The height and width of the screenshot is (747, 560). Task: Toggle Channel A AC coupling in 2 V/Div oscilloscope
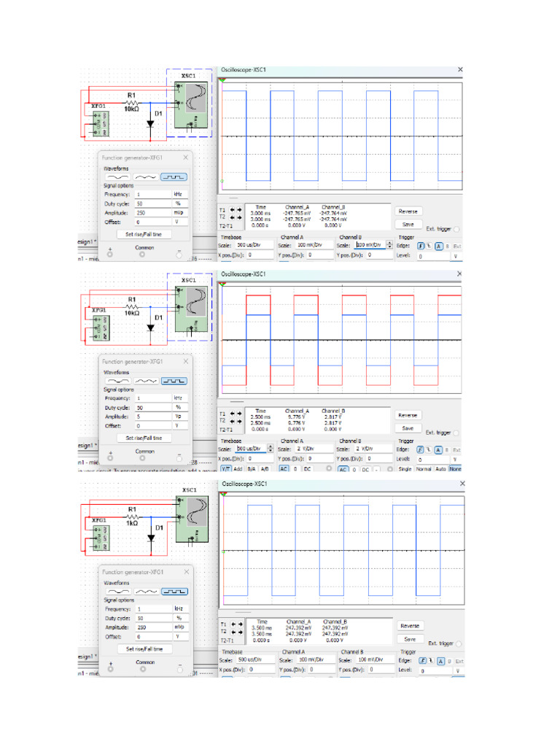(284, 469)
